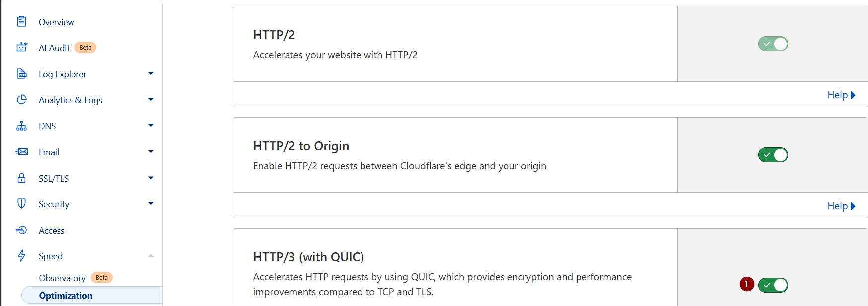Click the red notification badge near HTTP/3
Viewport: 868px width, 306px height.
[x=747, y=284]
